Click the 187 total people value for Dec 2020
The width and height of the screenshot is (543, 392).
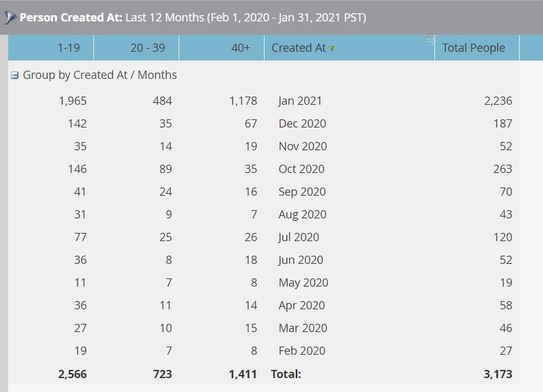coord(503,124)
